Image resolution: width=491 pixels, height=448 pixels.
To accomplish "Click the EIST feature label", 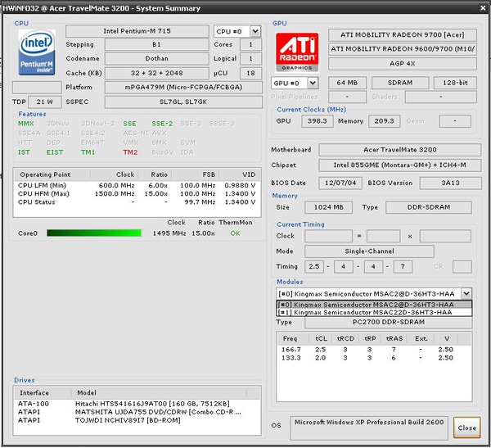I will pyautogui.click(x=55, y=152).
